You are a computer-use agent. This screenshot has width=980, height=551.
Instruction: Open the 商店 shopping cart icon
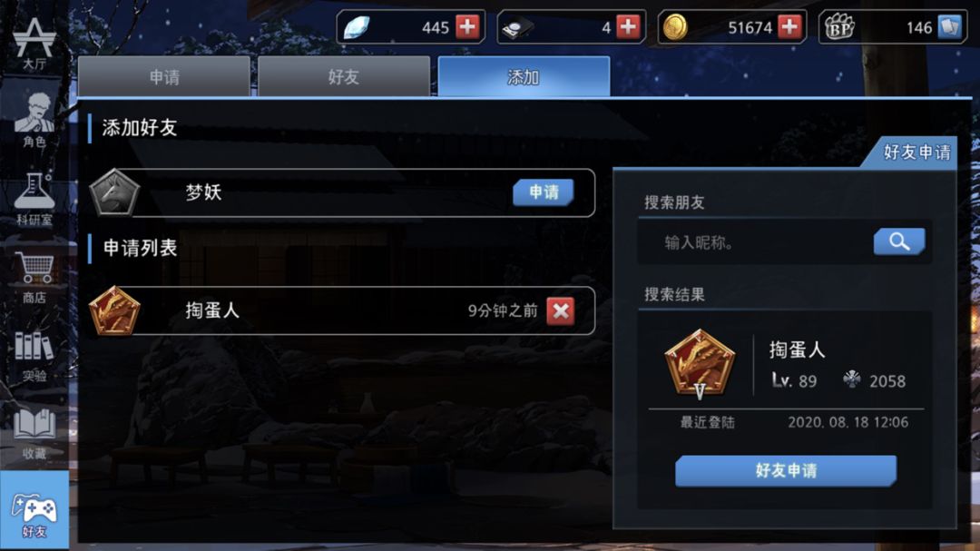tap(34, 277)
